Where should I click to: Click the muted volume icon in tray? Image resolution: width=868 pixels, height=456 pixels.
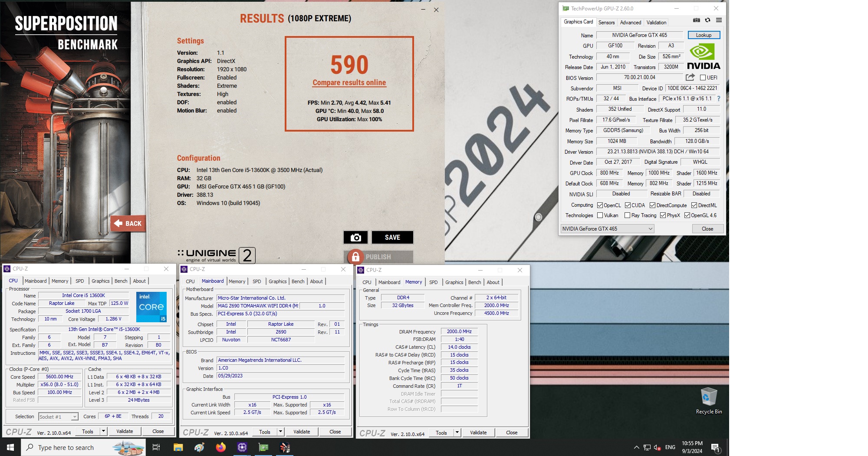click(x=657, y=447)
